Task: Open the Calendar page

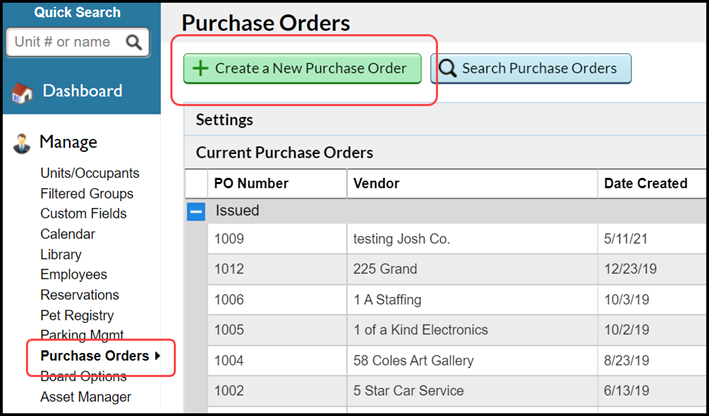Action: coord(68,234)
